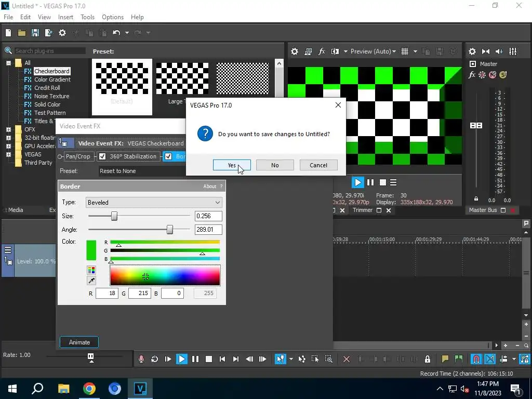The image size is (532, 399).
Task: Toggle Enable Snapping magnet icon
Action: click(476, 359)
